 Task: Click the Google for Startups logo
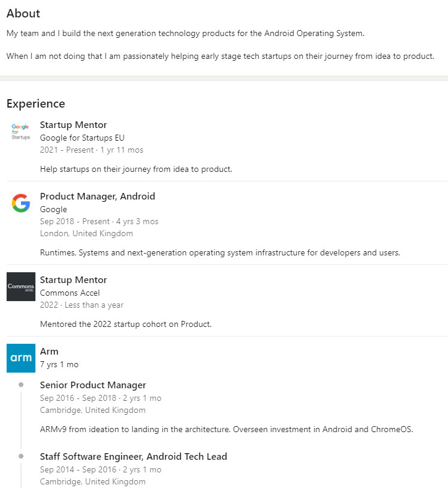[20, 132]
